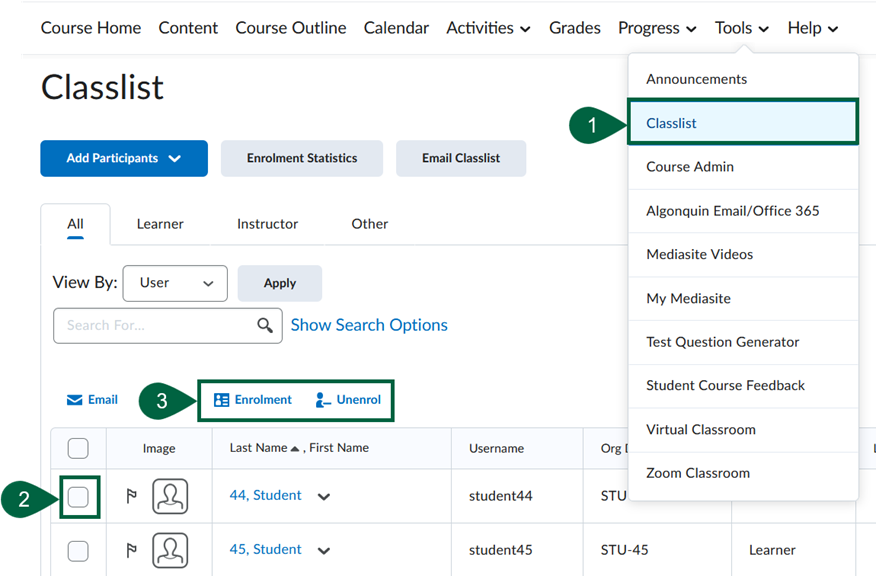Expand the chevron next to 44, Student

[322, 496]
